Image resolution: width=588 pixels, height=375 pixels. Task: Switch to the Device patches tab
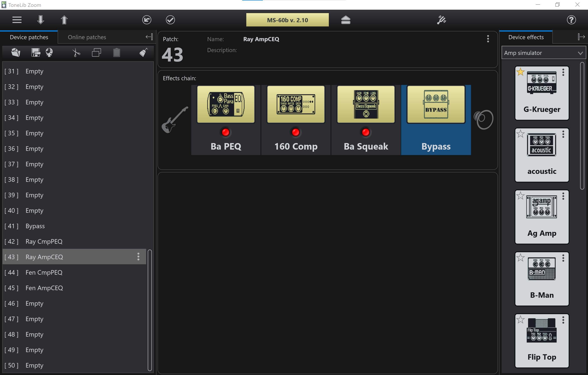29,37
